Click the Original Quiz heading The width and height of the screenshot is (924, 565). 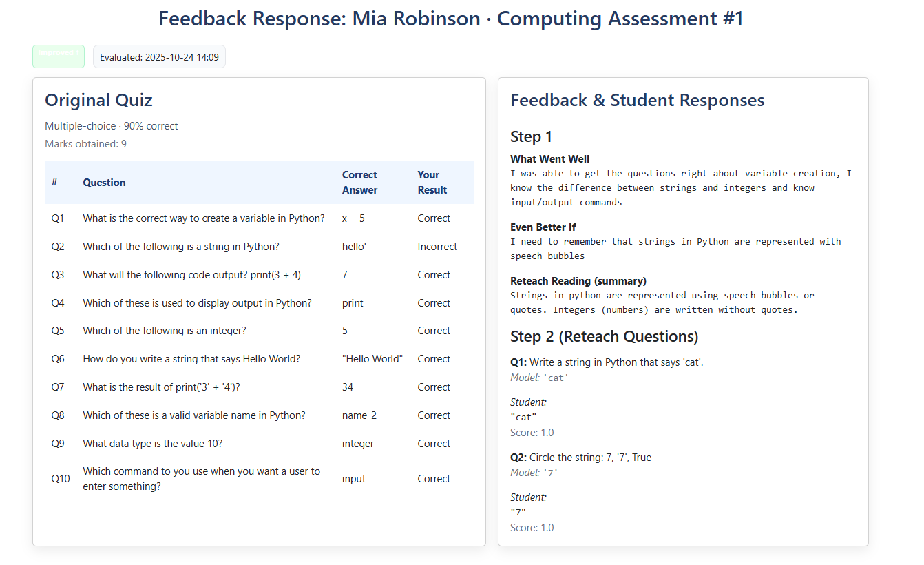coord(98,101)
